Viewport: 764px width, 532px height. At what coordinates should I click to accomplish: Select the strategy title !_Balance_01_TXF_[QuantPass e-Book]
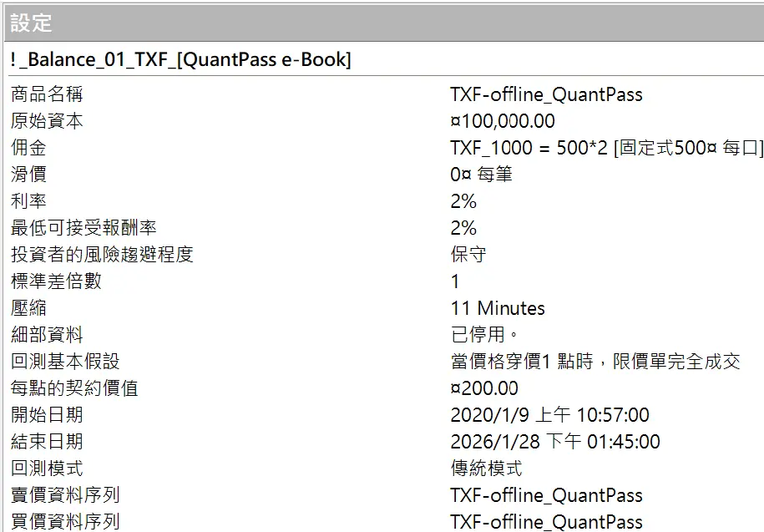175,59
